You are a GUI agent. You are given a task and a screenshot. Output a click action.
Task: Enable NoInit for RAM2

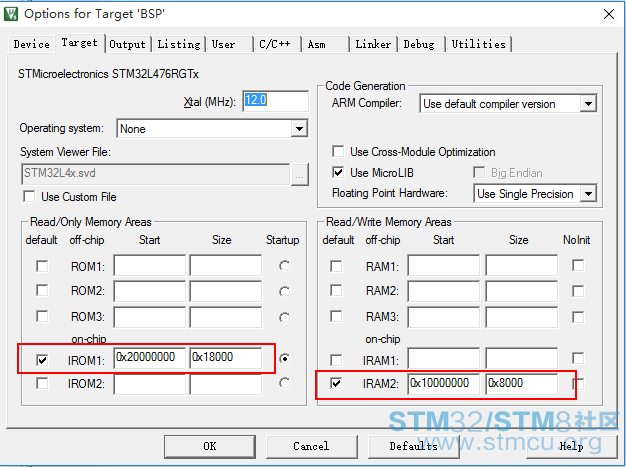[578, 291]
